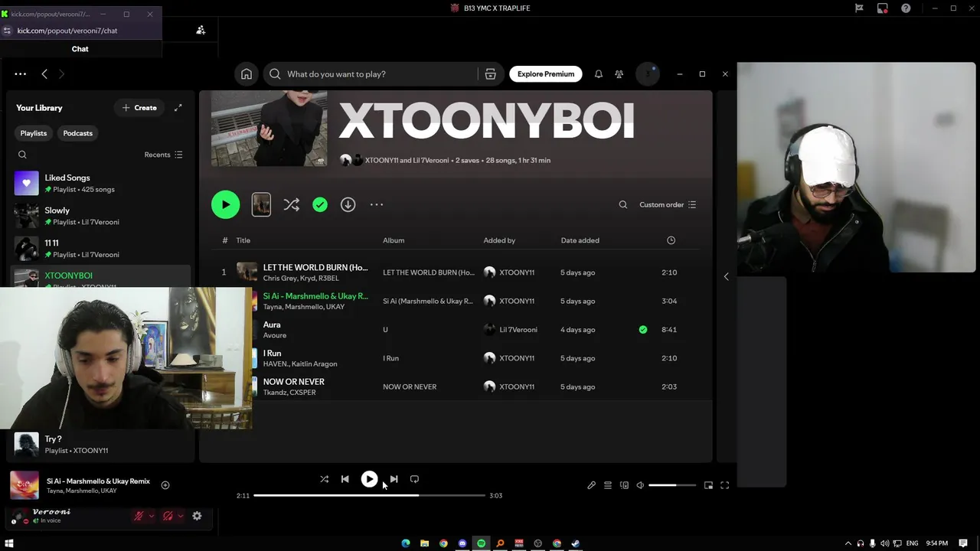980x551 pixels.
Task: Seek in the song progress bar
Action: pyautogui.click(x=370, y=496)
